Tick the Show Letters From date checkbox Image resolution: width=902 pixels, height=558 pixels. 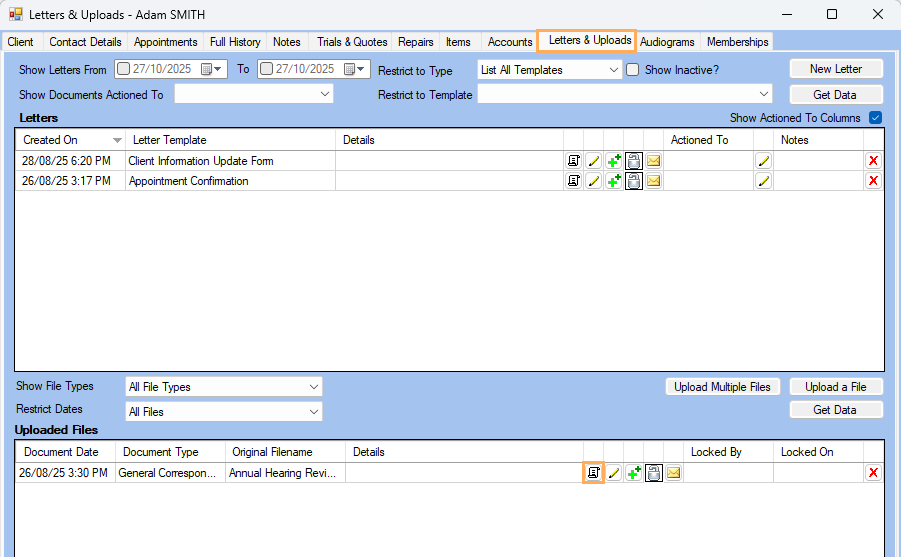tap(123, 70)
